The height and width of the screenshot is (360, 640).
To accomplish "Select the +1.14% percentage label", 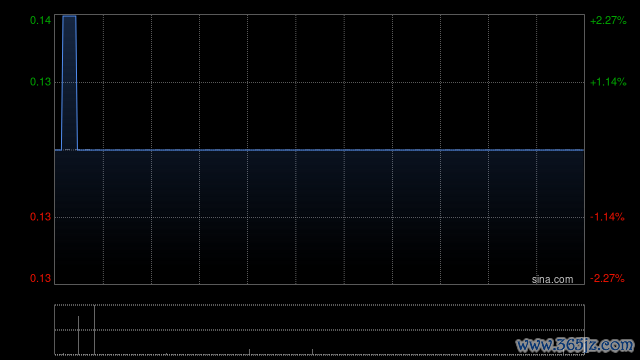I will 608,82.
